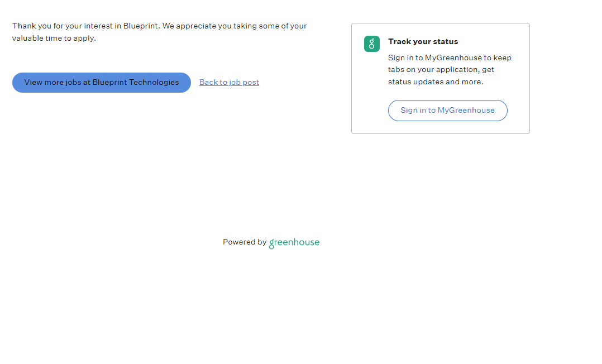Click the word "status" in the card heading
The height and width of the screenshot is (364, 602).
[446, 42]
